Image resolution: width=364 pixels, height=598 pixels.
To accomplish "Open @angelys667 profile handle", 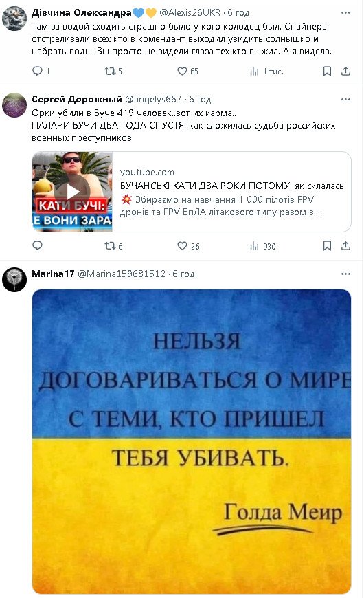I will click(x=153, y=99).
